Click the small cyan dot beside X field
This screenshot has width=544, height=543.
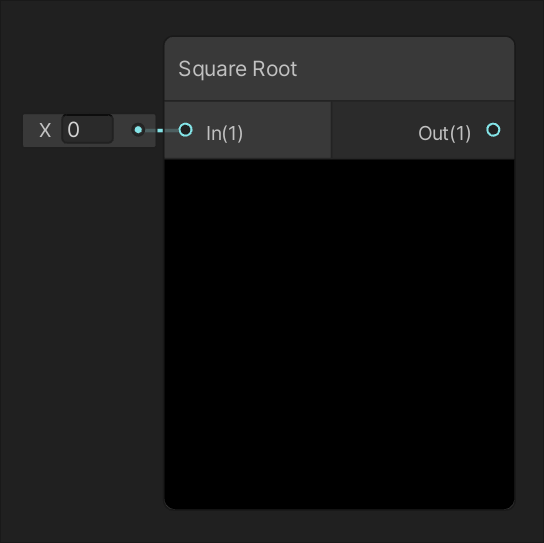[x=138, y=130]
